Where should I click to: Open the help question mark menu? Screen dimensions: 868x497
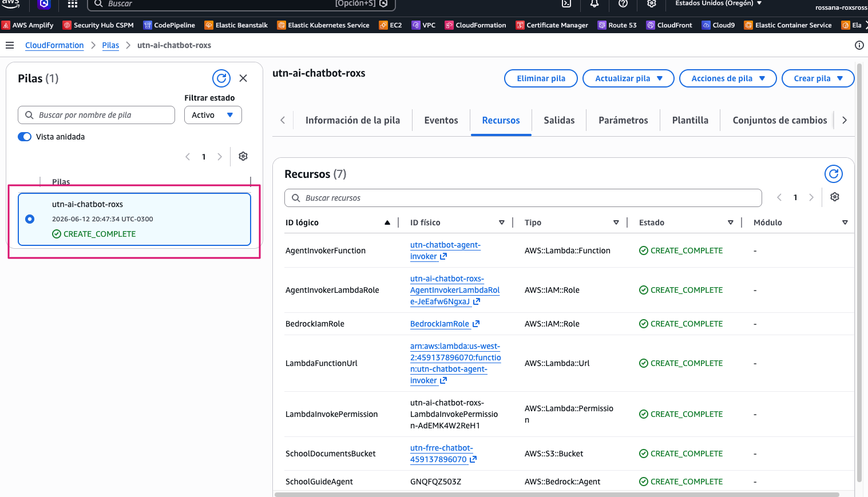pos(623,3)
